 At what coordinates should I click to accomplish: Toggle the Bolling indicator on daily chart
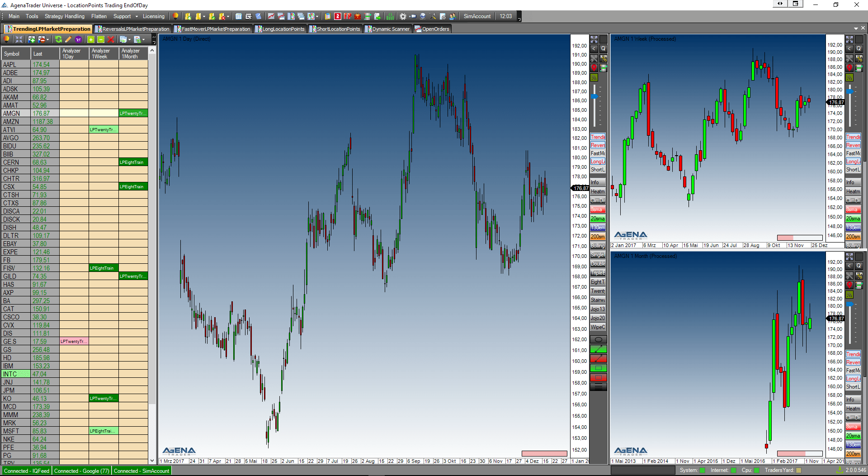[598, 246]
